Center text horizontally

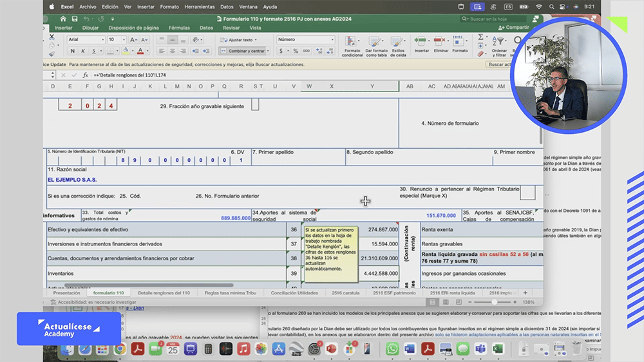tap(173, 51)
